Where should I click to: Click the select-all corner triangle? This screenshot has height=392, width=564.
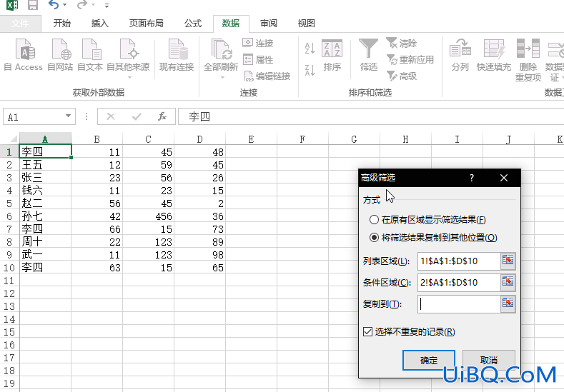tap(14, 139)
